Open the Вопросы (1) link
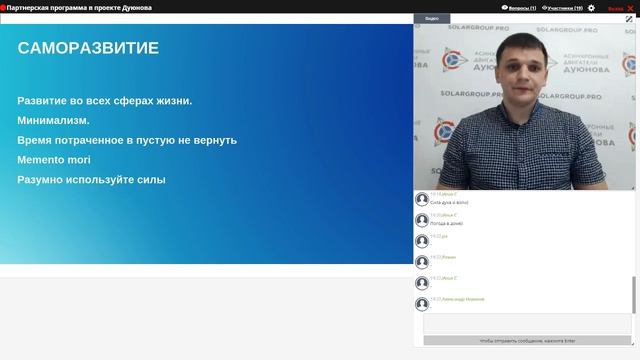This screenshot has width=640, height=360. click(x=522, y=8)
